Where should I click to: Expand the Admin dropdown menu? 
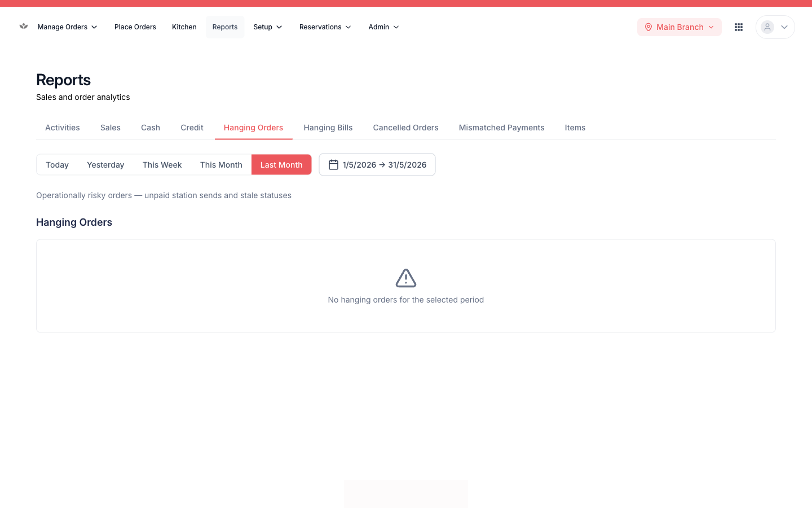coord(383,27)
